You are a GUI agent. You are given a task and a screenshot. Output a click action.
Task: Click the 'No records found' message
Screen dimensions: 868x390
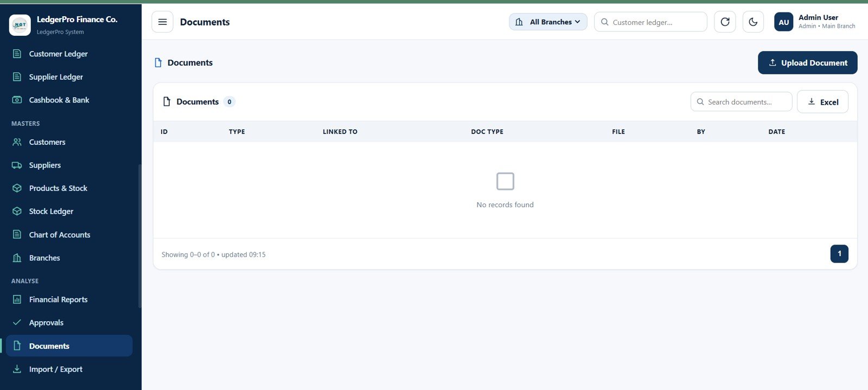tap(505, 204)
